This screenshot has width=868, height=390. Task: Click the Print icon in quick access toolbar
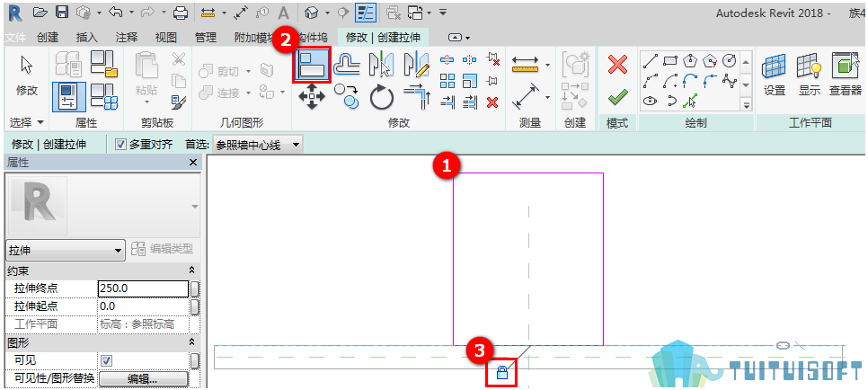[x=181, y=13]
